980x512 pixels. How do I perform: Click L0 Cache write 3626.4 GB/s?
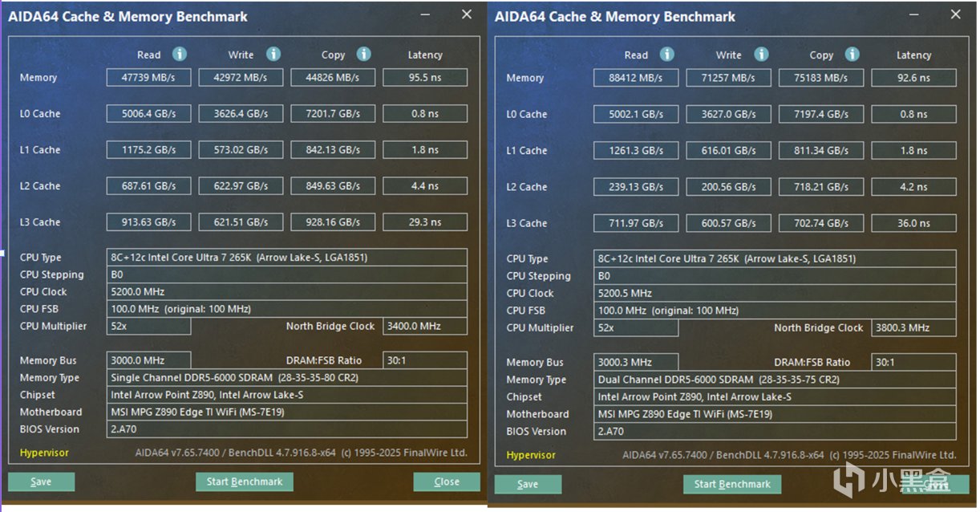241,113
